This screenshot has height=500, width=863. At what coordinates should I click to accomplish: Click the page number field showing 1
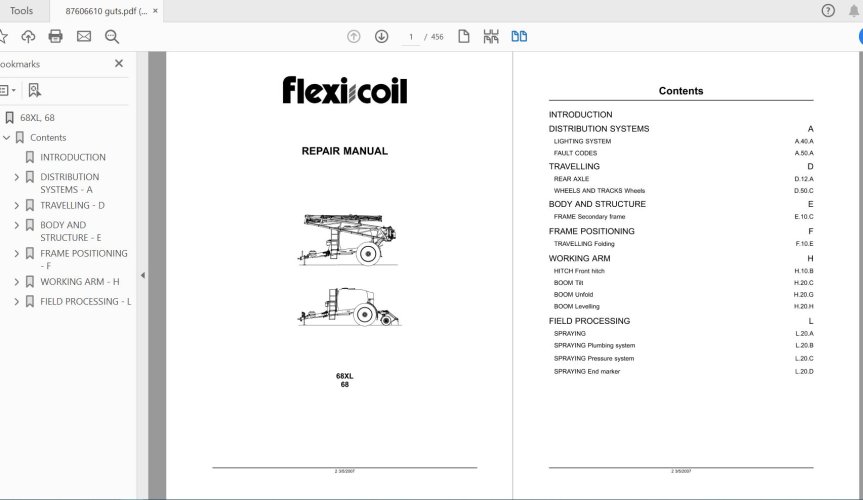(411, 37)
